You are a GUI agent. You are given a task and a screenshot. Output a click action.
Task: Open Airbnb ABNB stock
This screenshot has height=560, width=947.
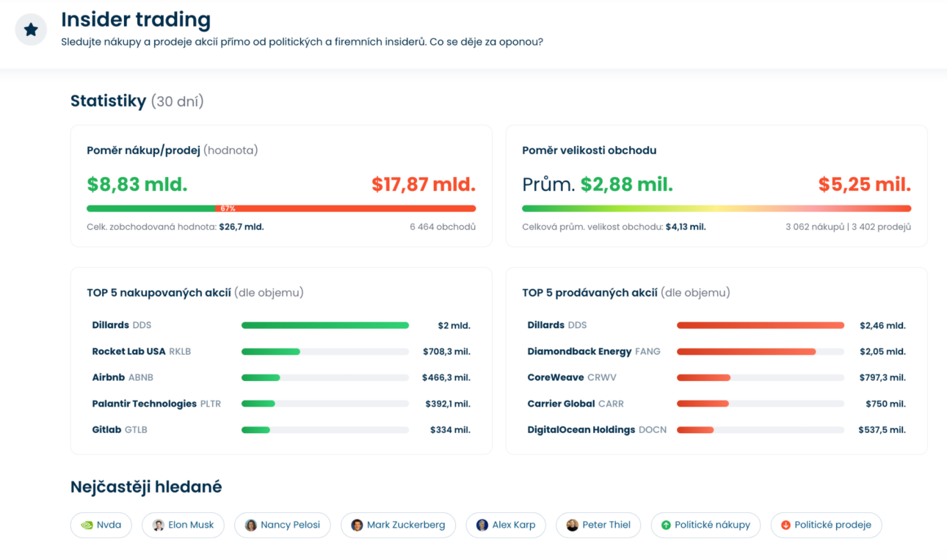[123, 378]
